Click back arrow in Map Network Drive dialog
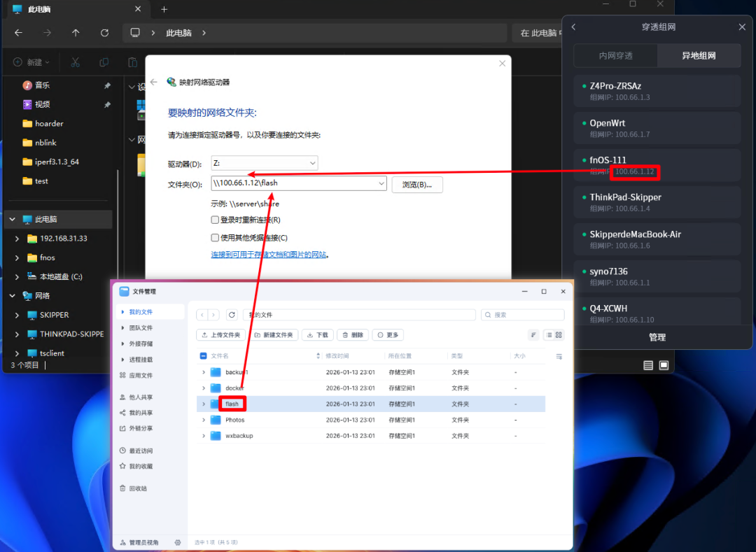Screen dimensions: 756x552 [154, 82]
